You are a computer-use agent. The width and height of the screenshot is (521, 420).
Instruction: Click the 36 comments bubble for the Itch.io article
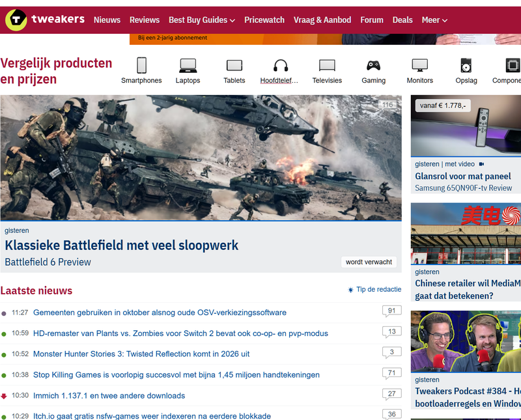pos(392,415)
